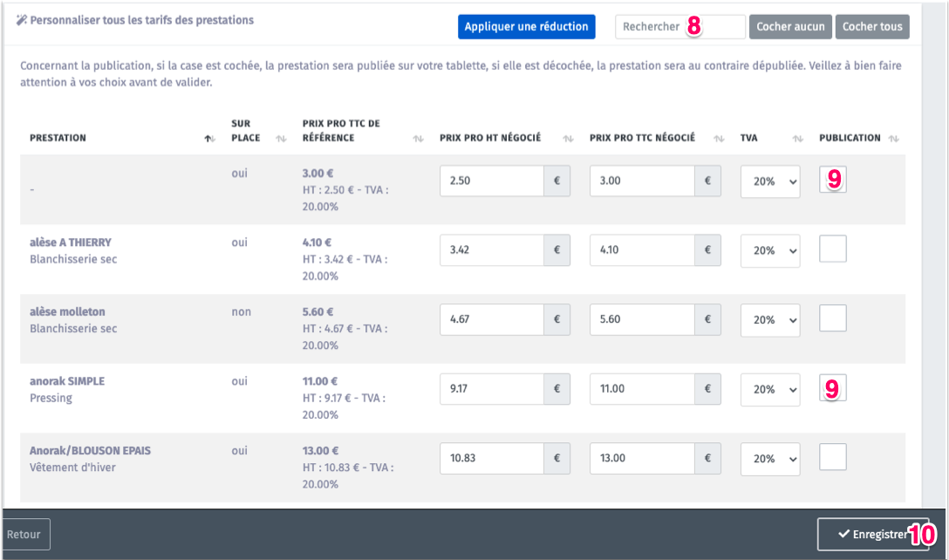Toggle publication checkbox for alèse molleton
This screenshot has width=949, height=560.
click(x=833, y=318)
